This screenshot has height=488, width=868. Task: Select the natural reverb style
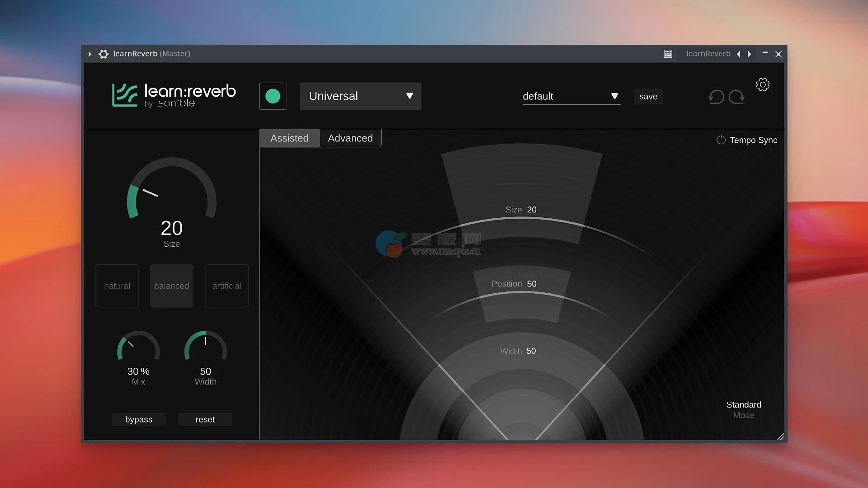point(117,286)
